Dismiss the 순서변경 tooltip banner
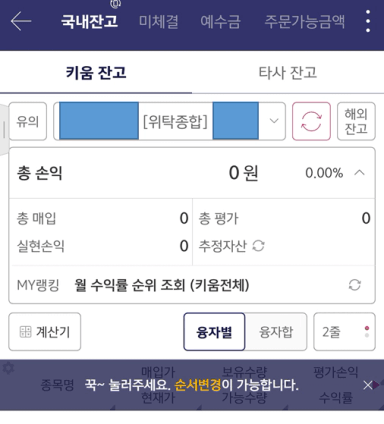The height and width of the screenshot is (424, 384). tap(368, 385)
